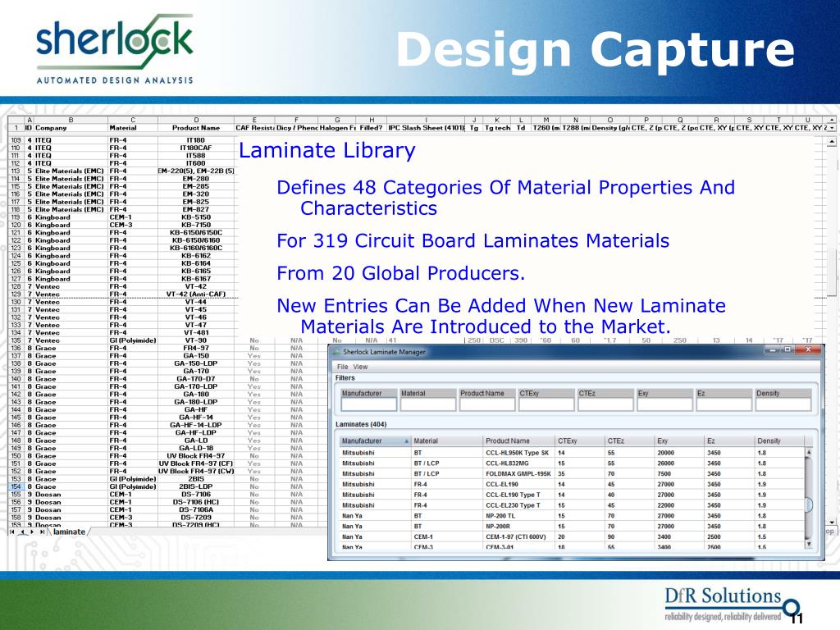Select the CEM-1-97 (CTI 600V) row
The width and height of the screenshot is (840, 630).
pos(573,536)
